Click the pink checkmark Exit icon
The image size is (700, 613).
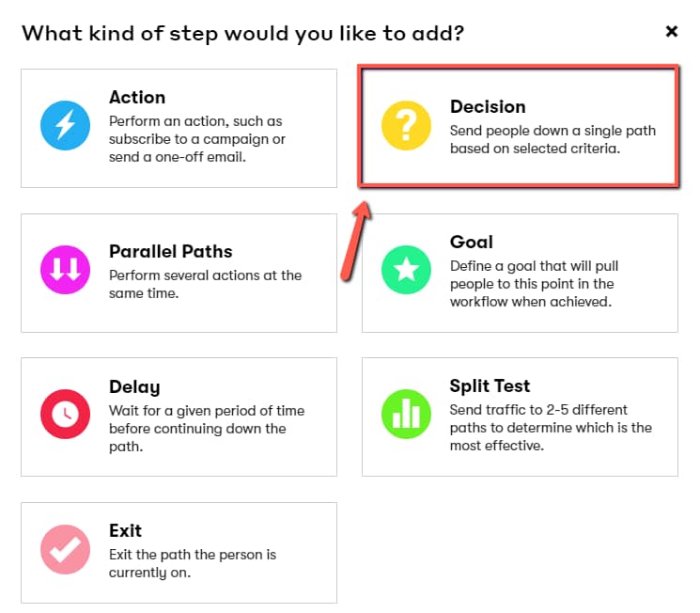[65, 550]
